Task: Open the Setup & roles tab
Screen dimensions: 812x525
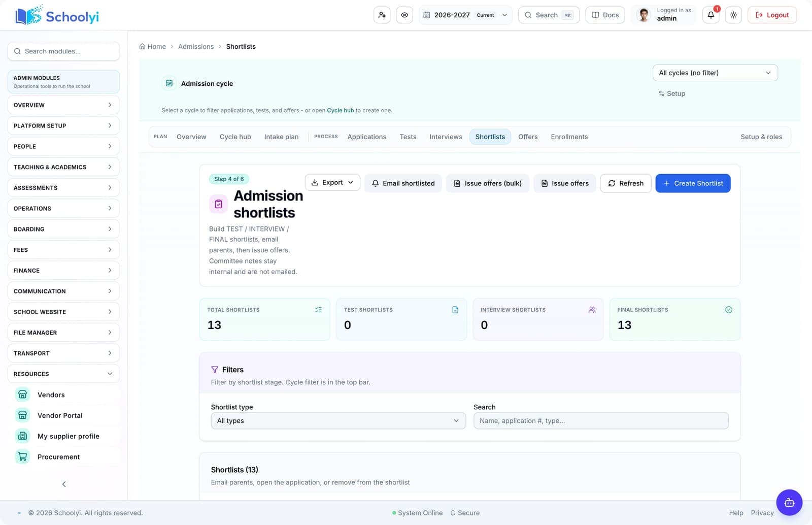Action: (x=761, y=137)
